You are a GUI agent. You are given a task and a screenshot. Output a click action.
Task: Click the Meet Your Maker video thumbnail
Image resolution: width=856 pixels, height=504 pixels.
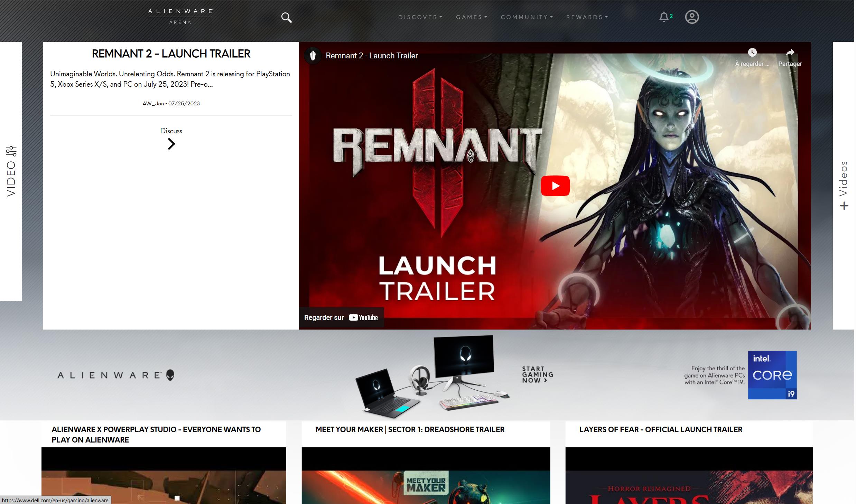click(x=427, y=476)
